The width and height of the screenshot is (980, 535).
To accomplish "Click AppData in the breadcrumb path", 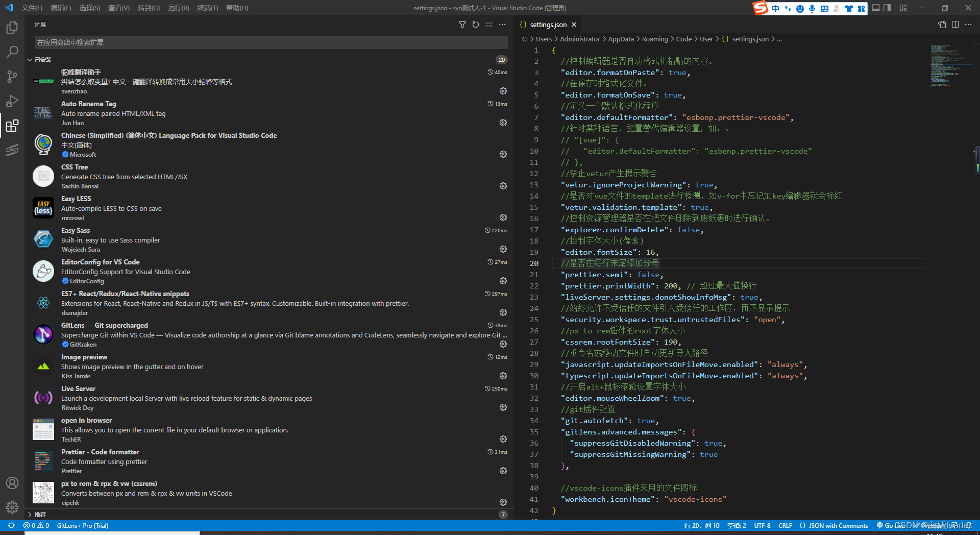I will pos(621,39).
